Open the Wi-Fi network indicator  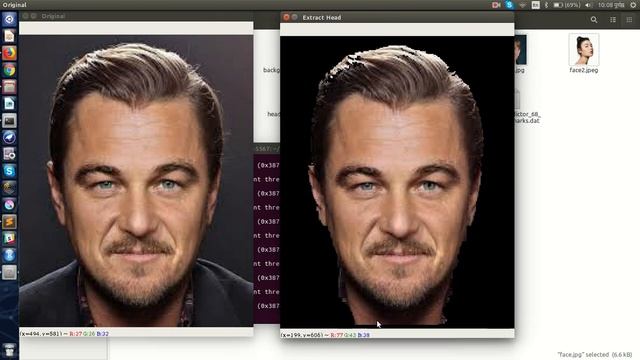click(523, 5)
